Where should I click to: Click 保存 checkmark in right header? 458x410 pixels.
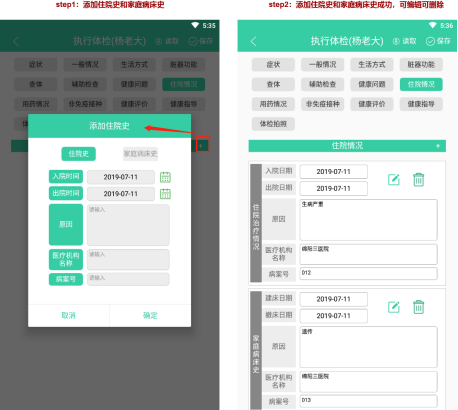pos(438,41)
